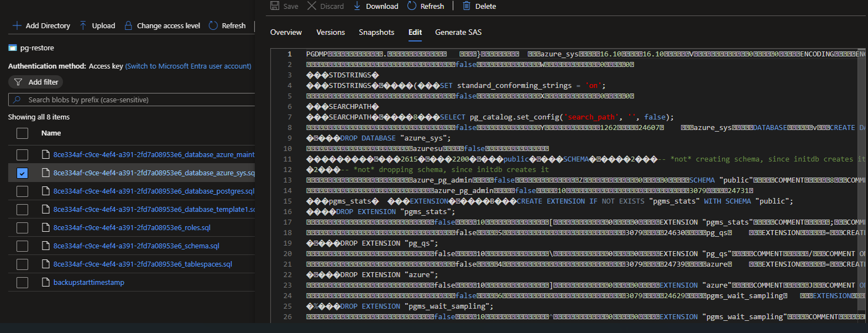Click file icon of tablespaces.sql blob
This screenshot has width=868, height=333.
tap(46, 264)
